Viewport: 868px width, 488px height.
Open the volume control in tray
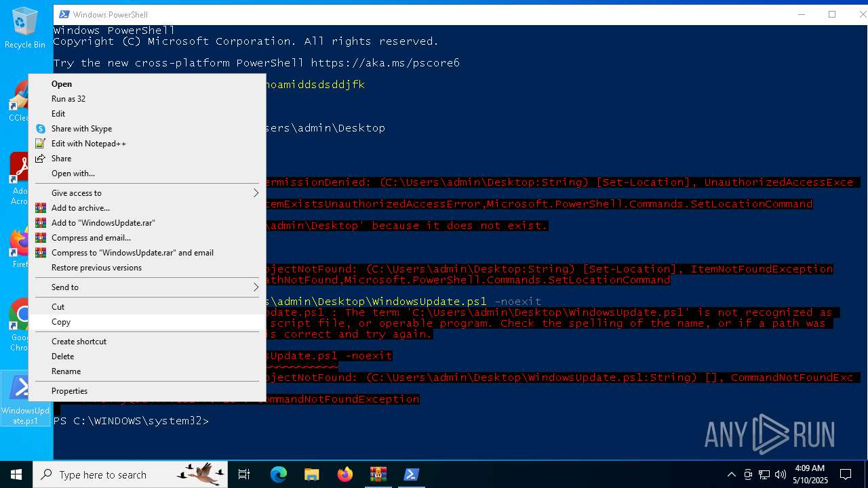(781, 474)
